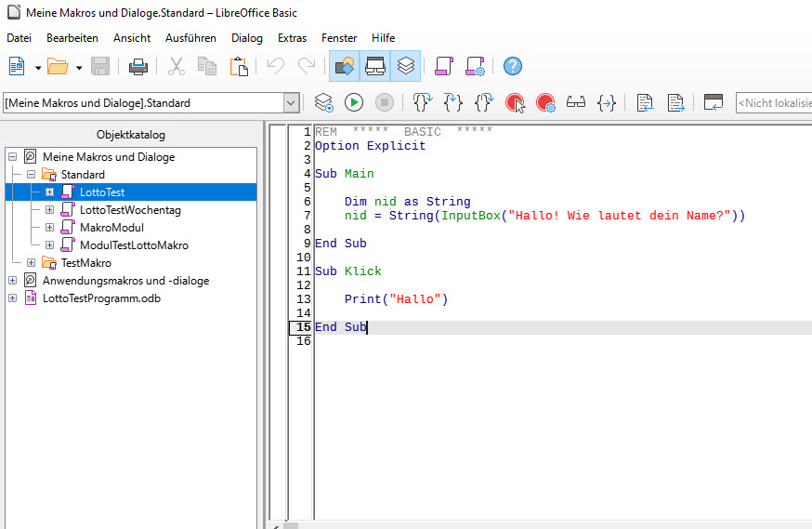Click the Import Basic document icon

645,102
